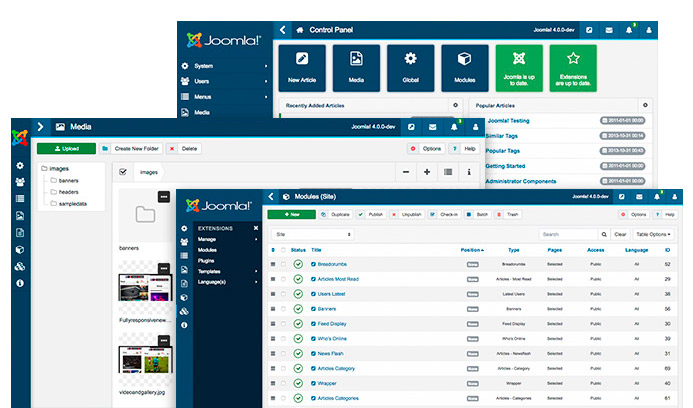Increase thumbnail size plus button in Media
693x408 pixels.
click(427, 172)
